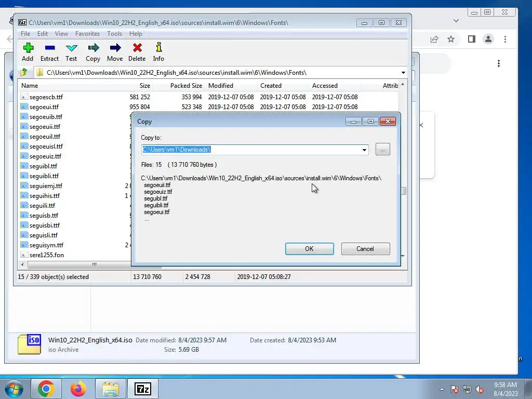This screenshot has height=399, width=532.
Task: Click the horizontal scrollbar thumb in file list
Action: [x=95, y=264]
